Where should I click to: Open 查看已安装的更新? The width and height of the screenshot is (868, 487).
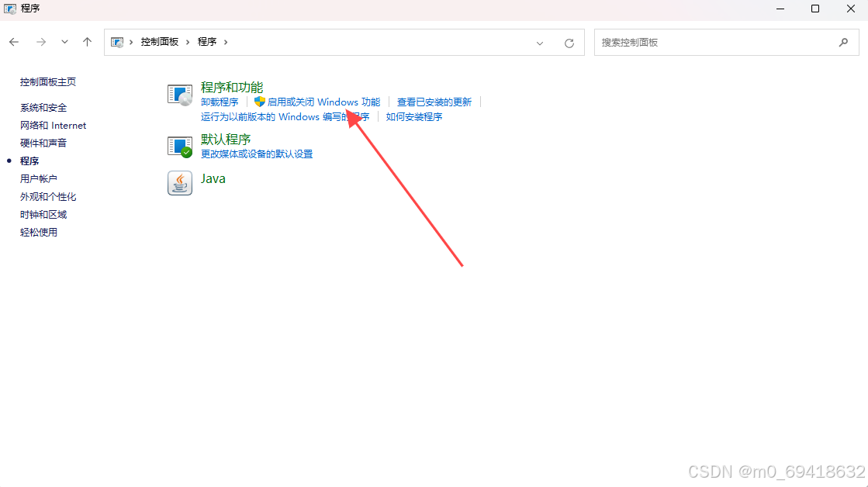coord(434,102)
